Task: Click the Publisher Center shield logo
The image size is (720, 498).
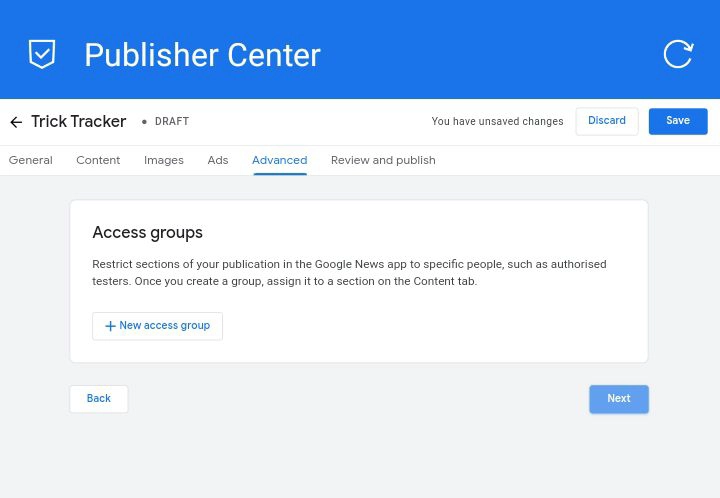Action: [x=42, y=54]
